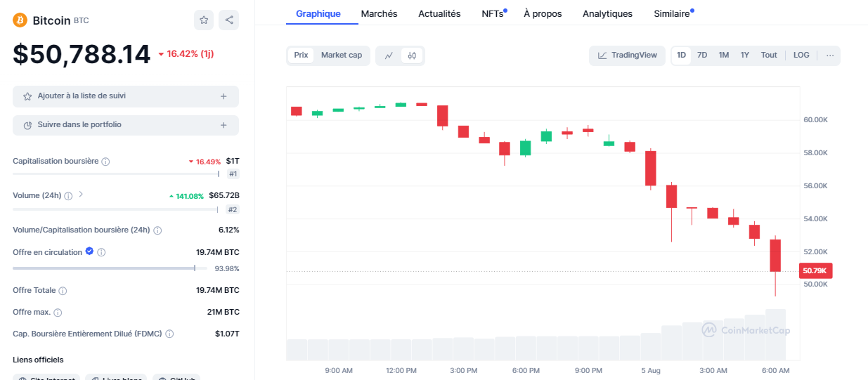Click the 50.79K current price label

[x=816, y=271]
